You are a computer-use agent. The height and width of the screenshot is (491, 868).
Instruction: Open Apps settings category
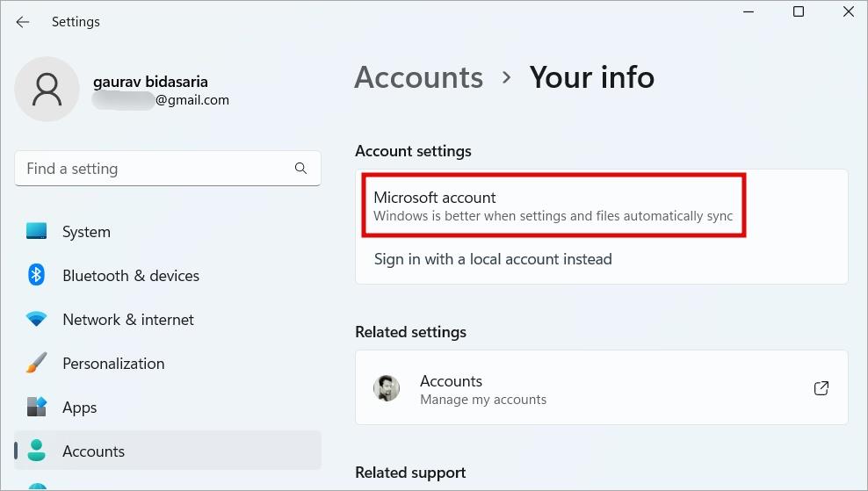pos(168,408)
